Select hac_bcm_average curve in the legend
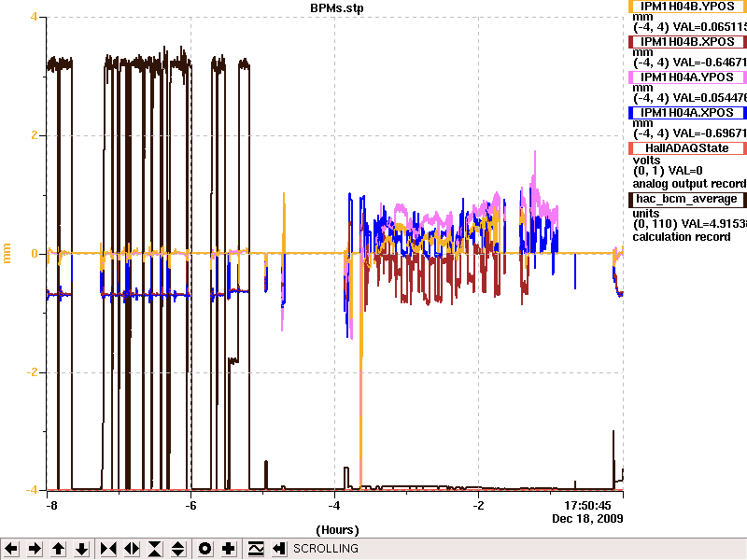 click(687, 199)
